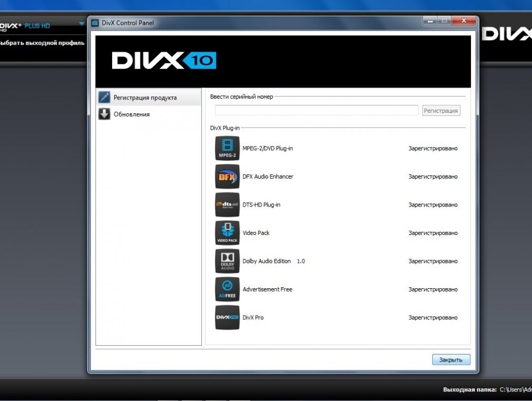This screenshot has width=532, height=401.
Task: Click Зарегистрировано status for DivX Pro
Action: point(433,317)
